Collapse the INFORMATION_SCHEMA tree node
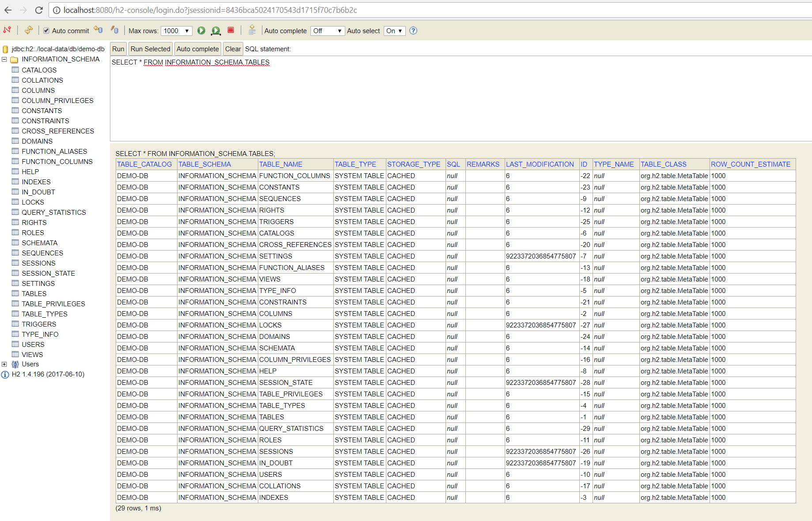The height and width of the screenshot is (521, 812). (x=4, y=59)
